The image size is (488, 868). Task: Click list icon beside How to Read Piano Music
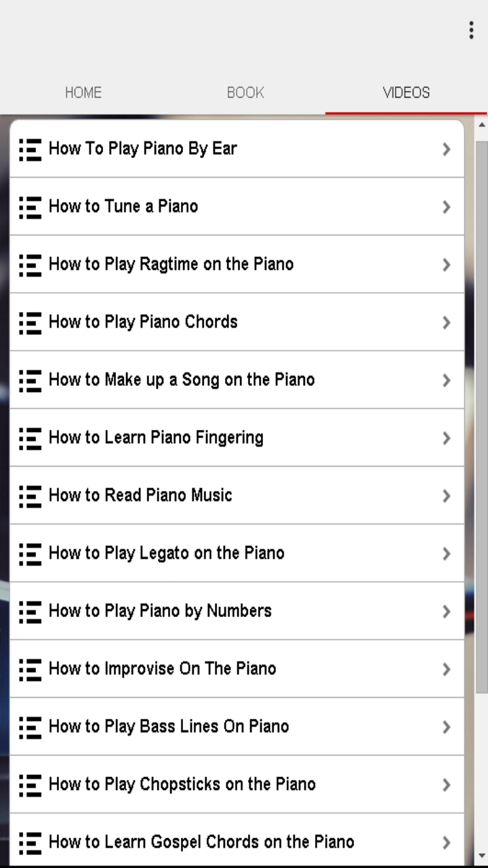(30, 496)
